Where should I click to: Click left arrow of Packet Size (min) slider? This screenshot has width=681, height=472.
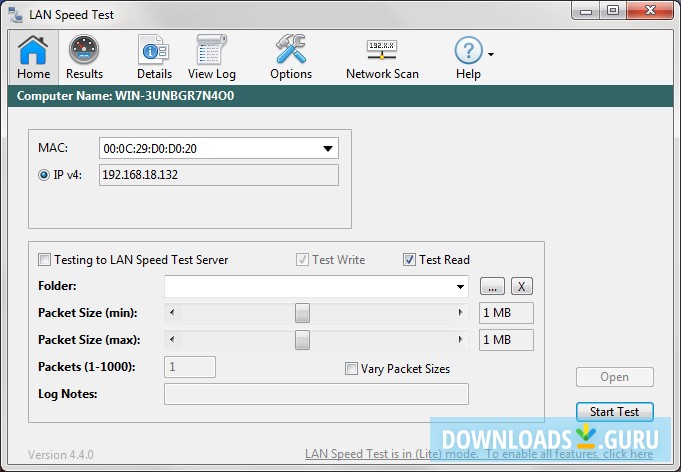[172, 313]
